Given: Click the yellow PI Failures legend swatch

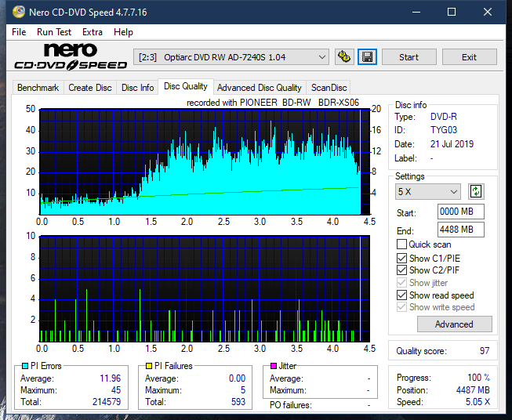Looking at the screenshot, I should point(149,366).
